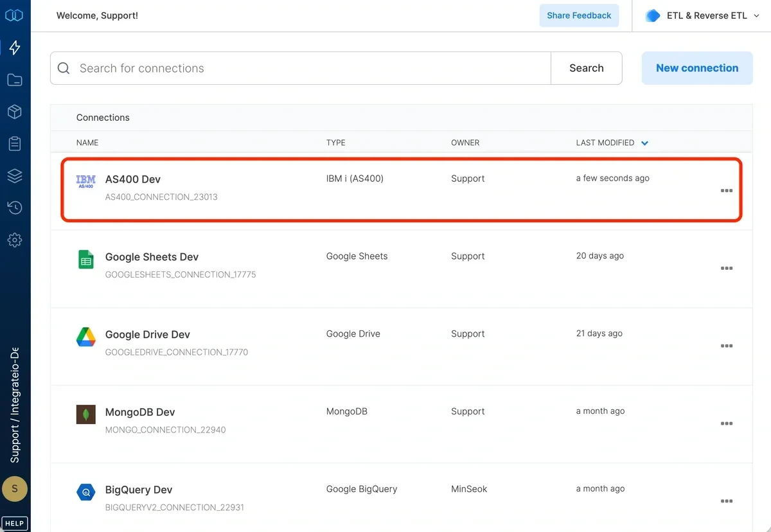Open more options for Google Sheets Dev
This screenshot has width=771, height=532.
click(727, 269)
